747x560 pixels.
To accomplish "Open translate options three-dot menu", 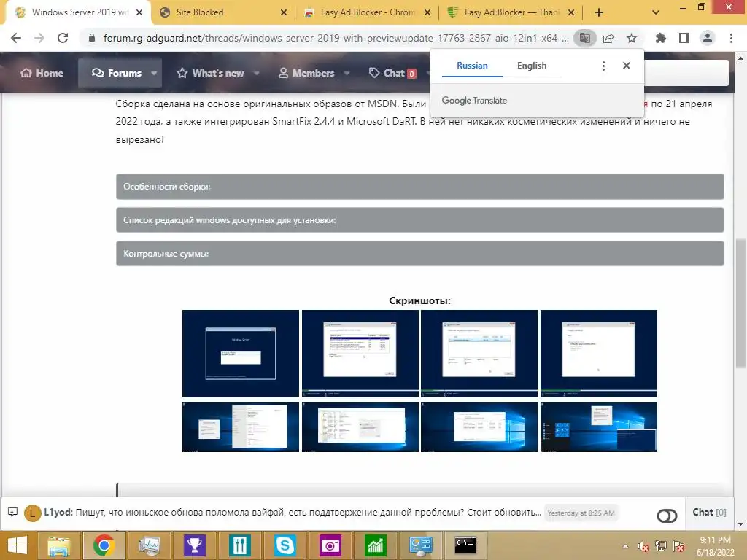I will tap(603, 66).
